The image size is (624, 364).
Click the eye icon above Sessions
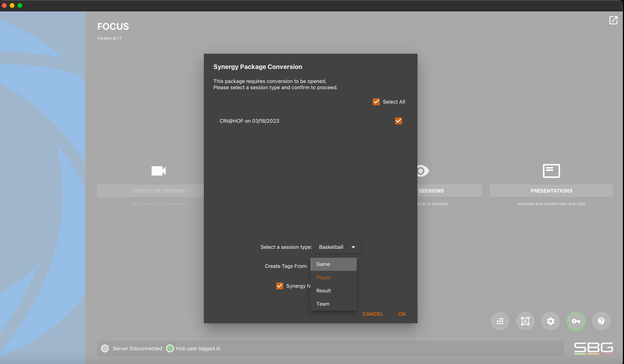coord(422,171)
